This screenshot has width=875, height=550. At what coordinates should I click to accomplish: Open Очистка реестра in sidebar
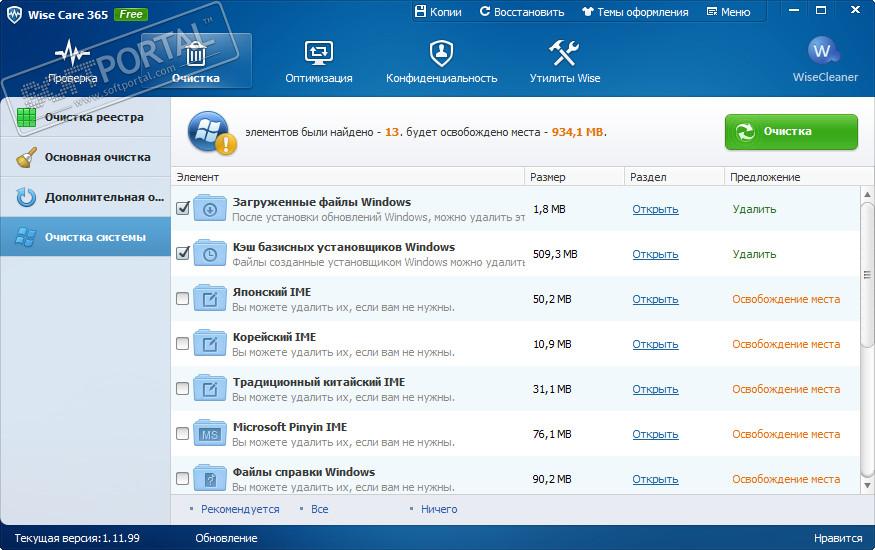[x=85, y=117]
